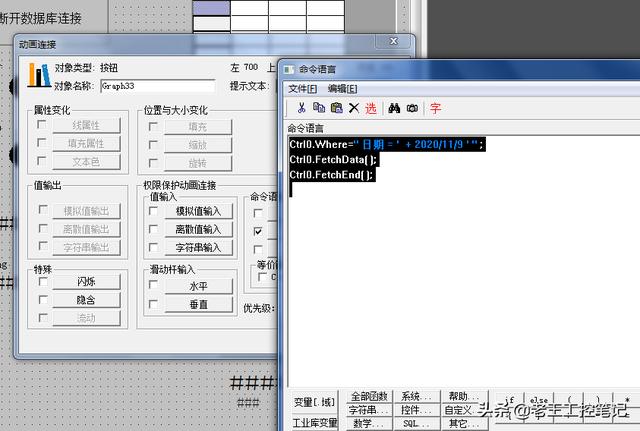Click the SQL... function button

[417, 423]
